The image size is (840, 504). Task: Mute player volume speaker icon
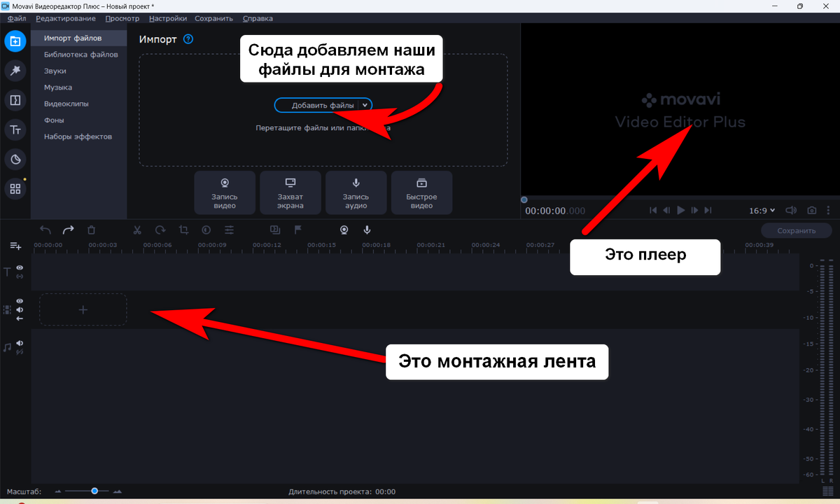click(791, 210)
